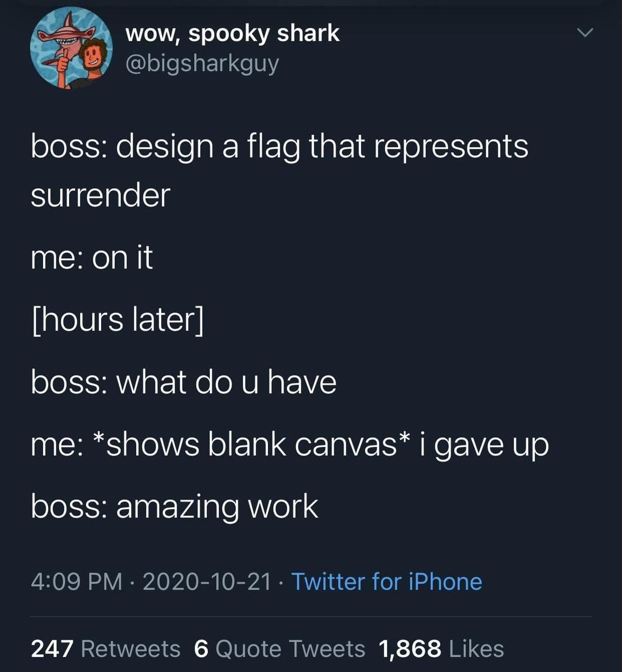Open the 2020-10-21 tweet date

pyautogui.click(x=207, y=581)
